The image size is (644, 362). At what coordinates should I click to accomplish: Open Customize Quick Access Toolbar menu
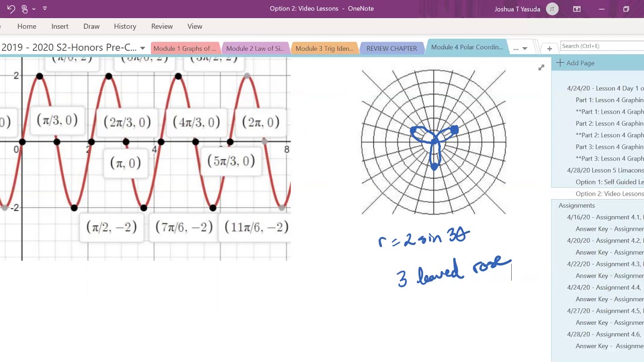[45, 9]
